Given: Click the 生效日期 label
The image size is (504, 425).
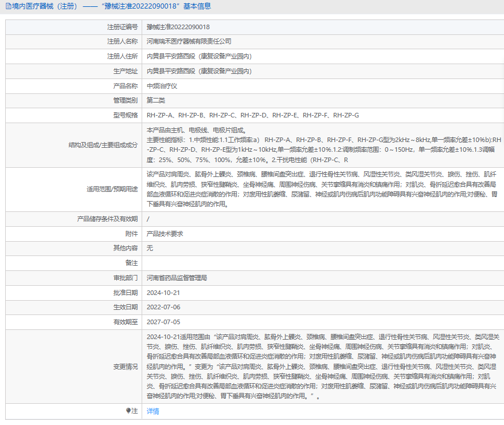Looking at the screenshot, I should click(126, 307).
